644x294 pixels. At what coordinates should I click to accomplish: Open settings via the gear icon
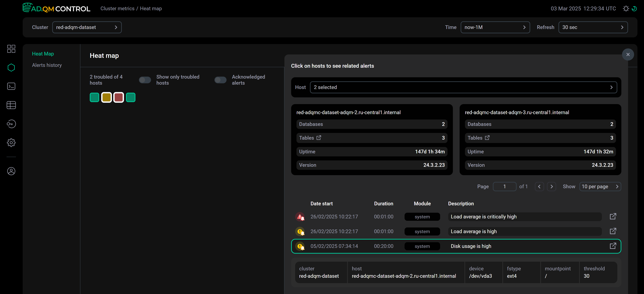click(x=11, y=143)
